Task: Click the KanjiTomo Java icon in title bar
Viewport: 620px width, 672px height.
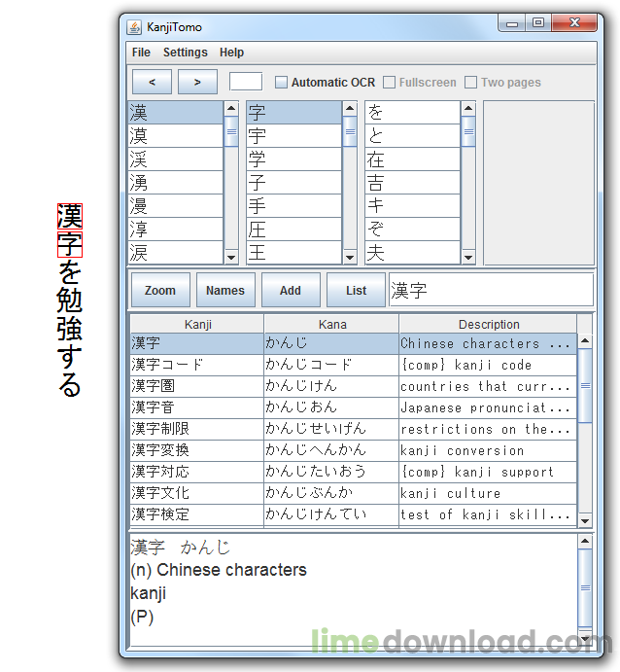Action: click(134, 27)
